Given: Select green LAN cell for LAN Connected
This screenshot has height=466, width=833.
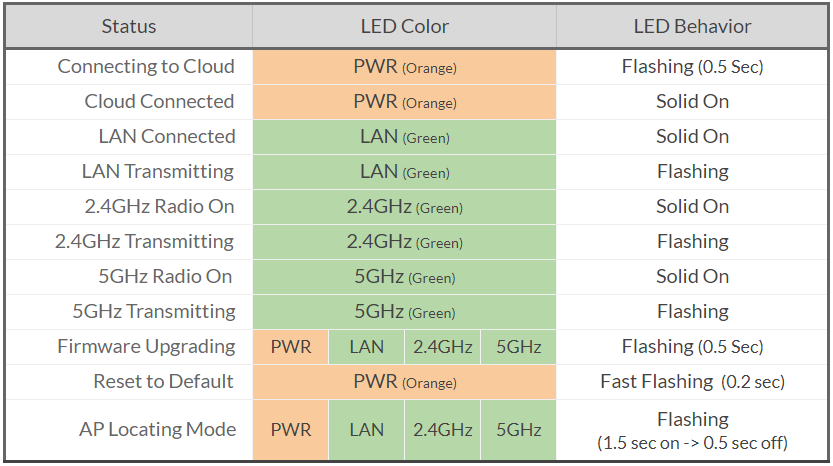Looking at the screenshot, I should [x=404, y=137].
